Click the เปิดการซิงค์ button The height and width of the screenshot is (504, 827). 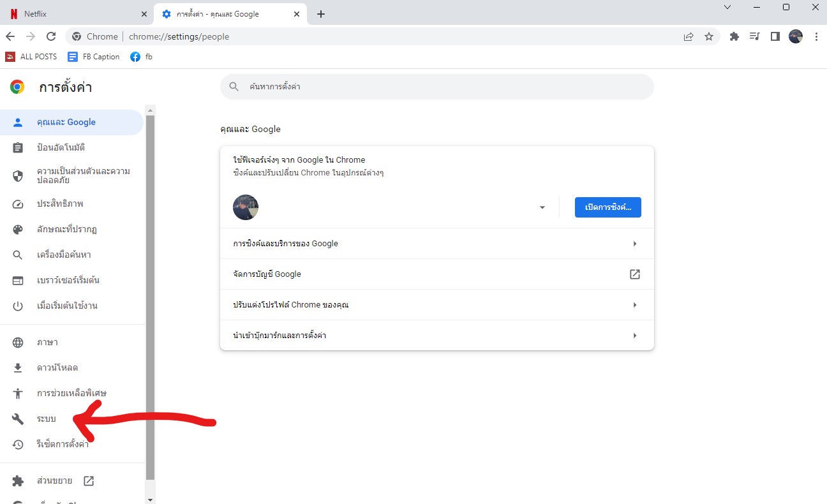point(607,207)
